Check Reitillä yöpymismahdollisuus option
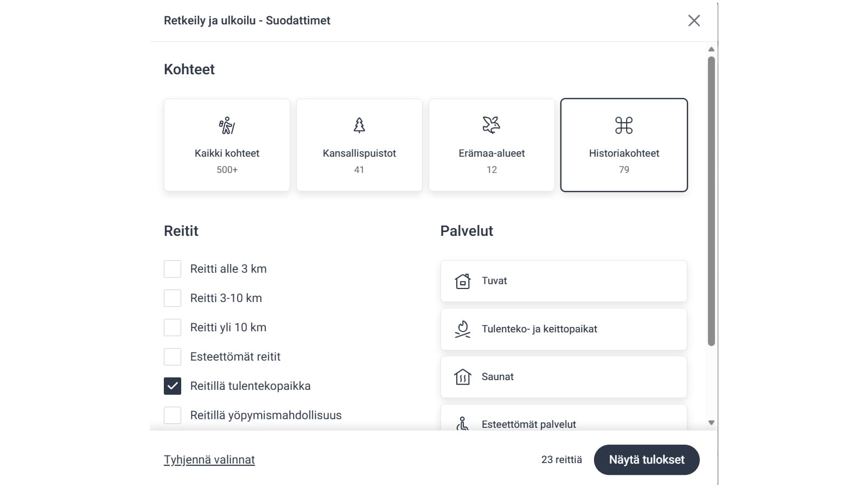Viewport: 868px width, 488px height. point(173,415)
